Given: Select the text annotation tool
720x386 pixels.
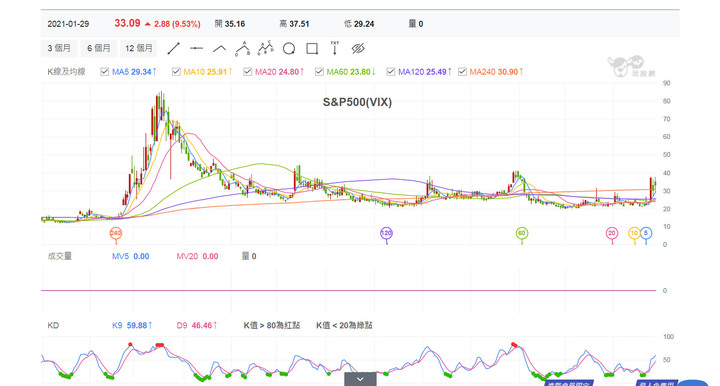Looking at the screenshot, I should [x=335, y=48].
